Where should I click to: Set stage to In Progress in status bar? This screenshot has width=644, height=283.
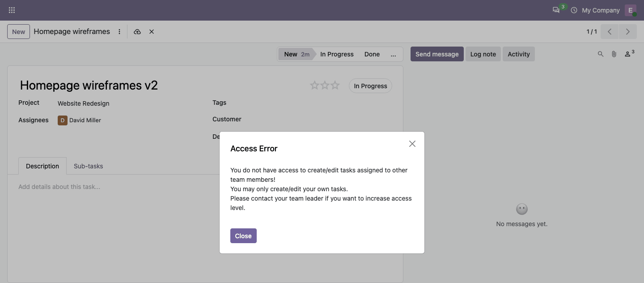coord(337,54)
